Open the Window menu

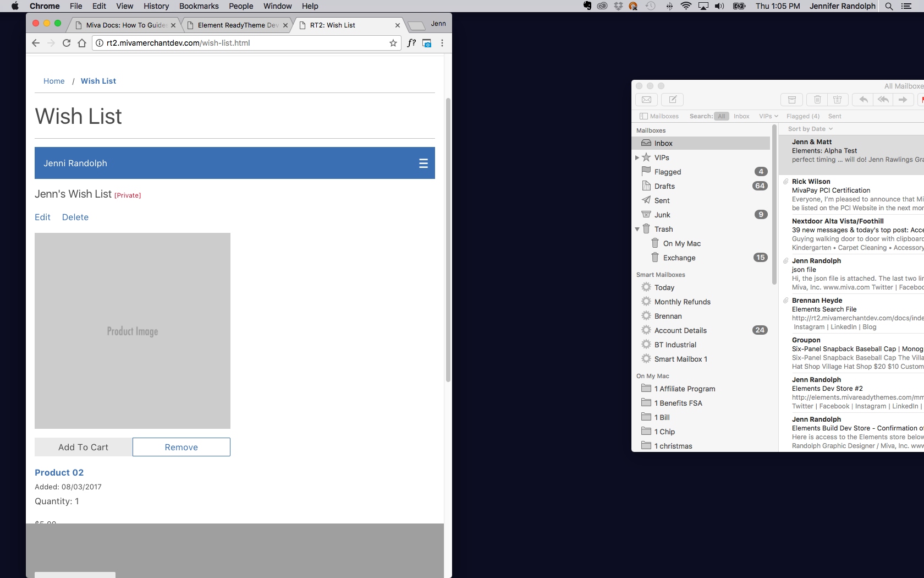(x=278, y=6)
